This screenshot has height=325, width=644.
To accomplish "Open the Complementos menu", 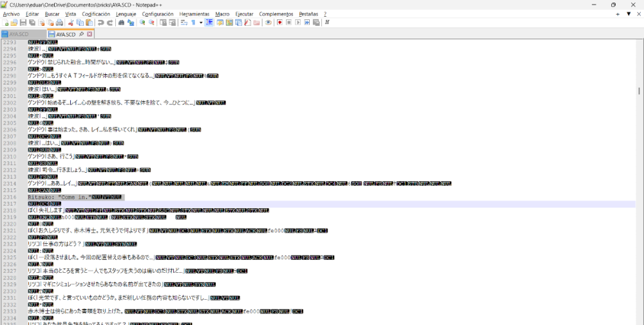I will [276, 14].
